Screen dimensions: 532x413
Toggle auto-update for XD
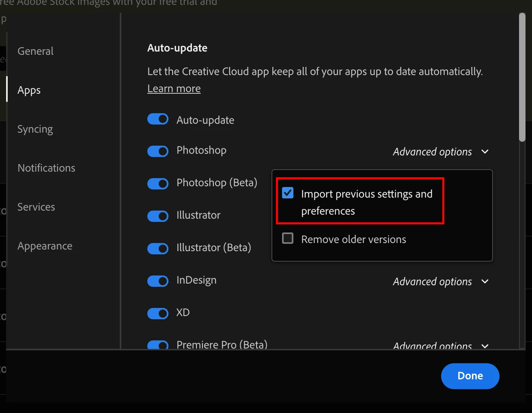coord(158,314)
